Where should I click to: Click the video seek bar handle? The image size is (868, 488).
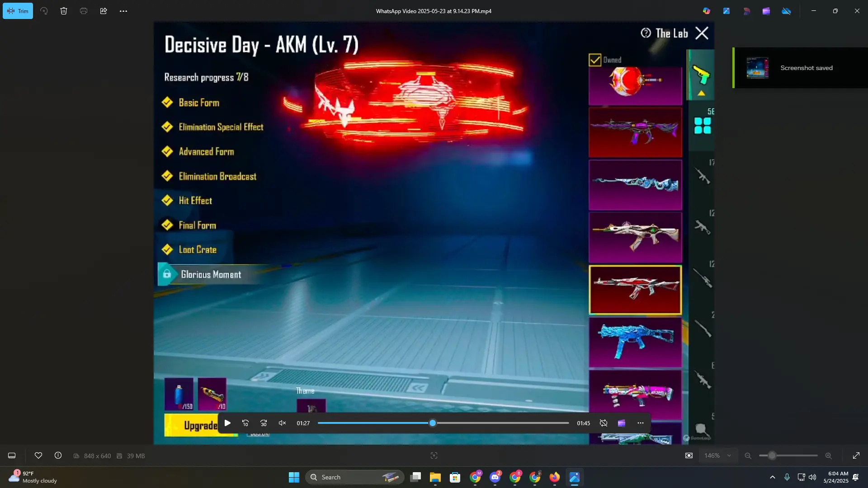point(433,423)
